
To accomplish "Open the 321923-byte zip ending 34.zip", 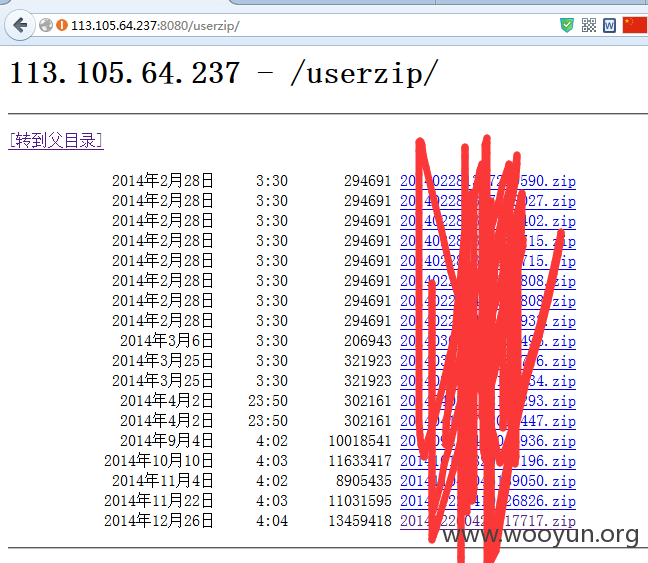I will coord(488,381).
